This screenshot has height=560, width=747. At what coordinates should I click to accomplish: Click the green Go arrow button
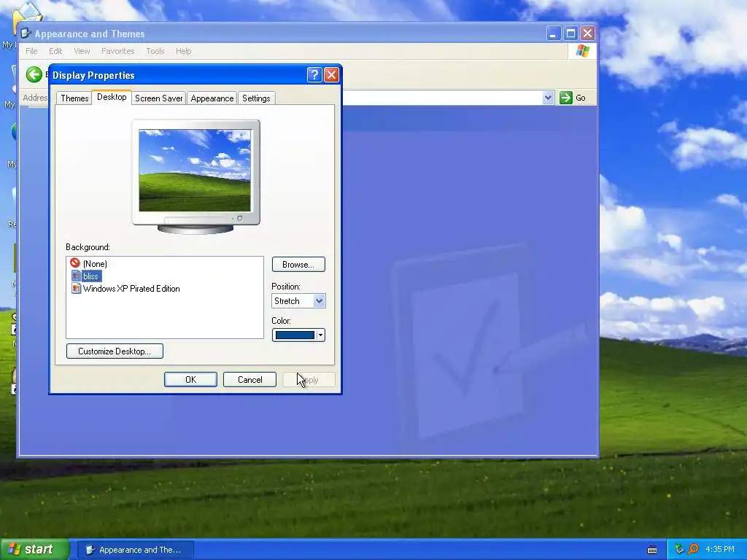coord(565,98)
